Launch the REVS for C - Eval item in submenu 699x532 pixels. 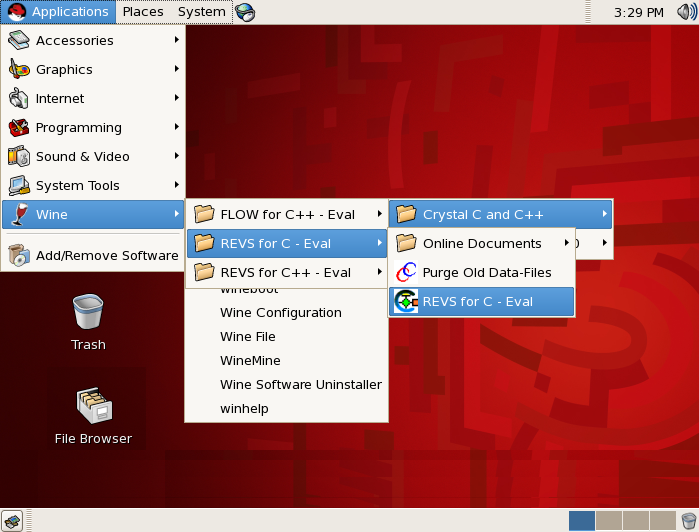click(481, 301)
